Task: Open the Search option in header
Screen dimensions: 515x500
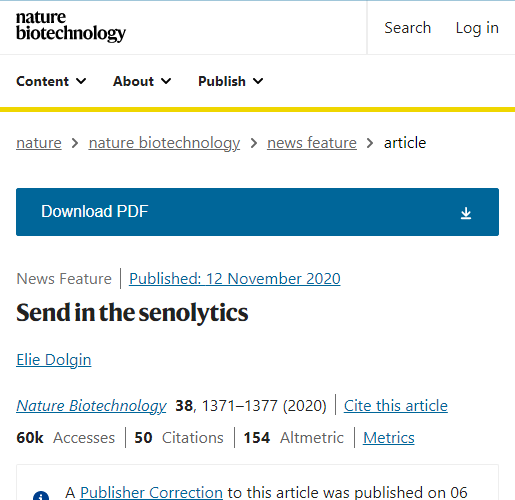Action: (408, 28)
